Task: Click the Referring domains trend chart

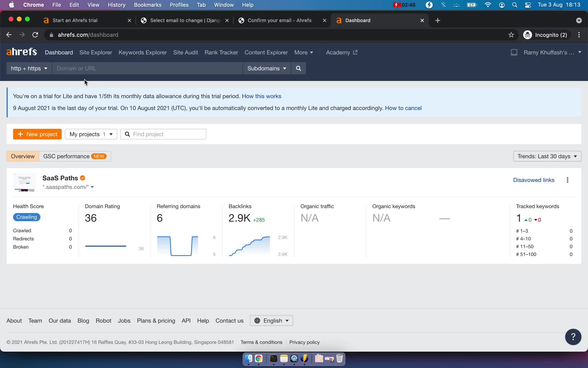Action: point(177,246)
